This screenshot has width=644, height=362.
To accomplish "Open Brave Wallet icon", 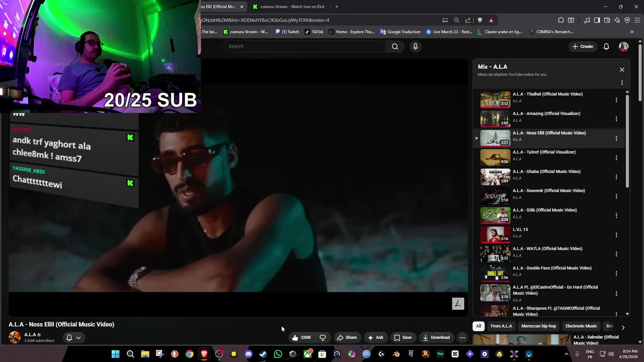I will [607, 20].
